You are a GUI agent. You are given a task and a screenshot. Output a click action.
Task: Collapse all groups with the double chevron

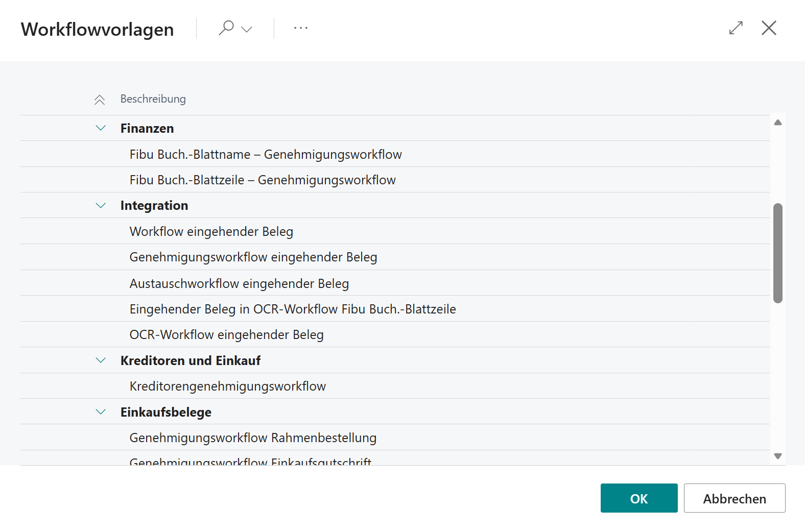tap(100, 100)
